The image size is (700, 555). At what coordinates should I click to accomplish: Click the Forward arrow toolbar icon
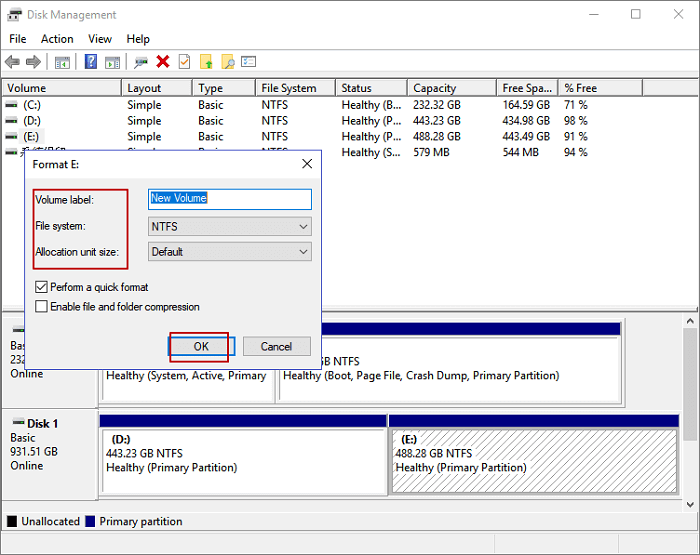coord(33,62)
